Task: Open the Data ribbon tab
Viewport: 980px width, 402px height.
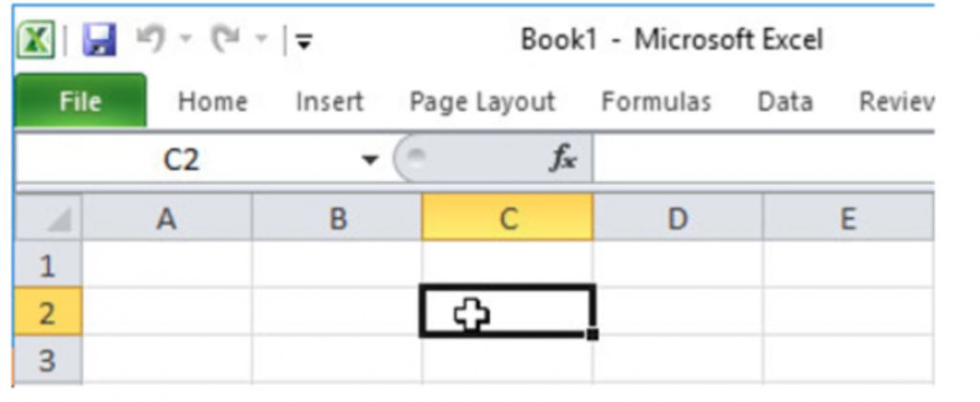Action: coord(785,101)
